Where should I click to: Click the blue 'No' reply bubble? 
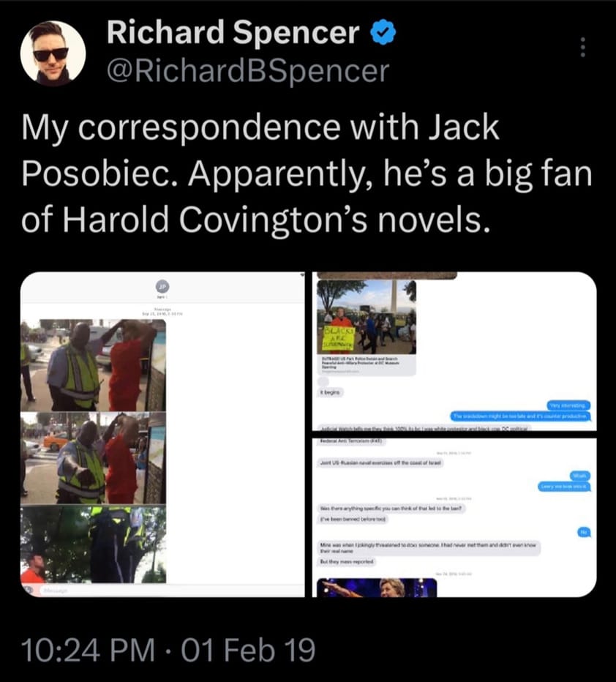[584, 532]
